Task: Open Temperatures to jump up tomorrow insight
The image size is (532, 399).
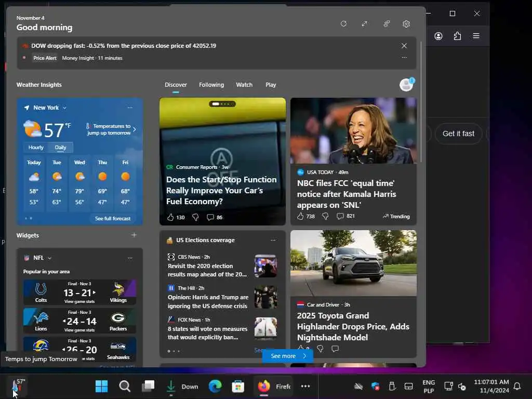Action: click(111, 129)
